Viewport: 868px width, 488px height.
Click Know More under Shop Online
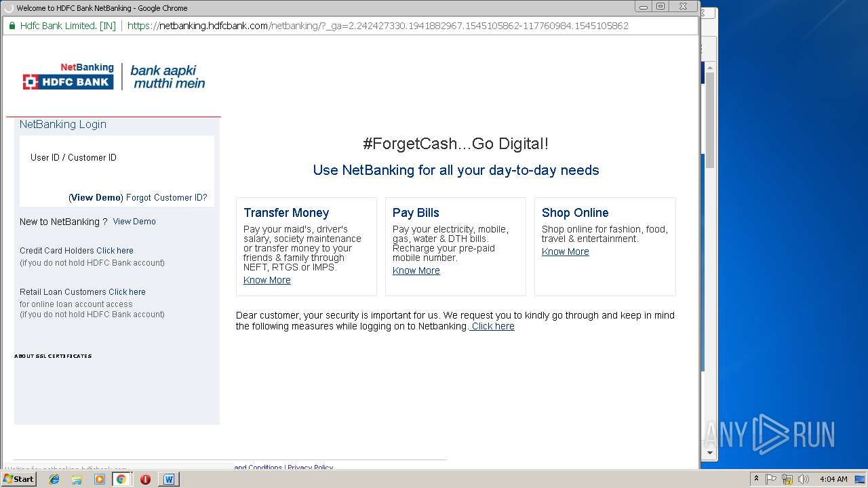click(x=566, y=251)
